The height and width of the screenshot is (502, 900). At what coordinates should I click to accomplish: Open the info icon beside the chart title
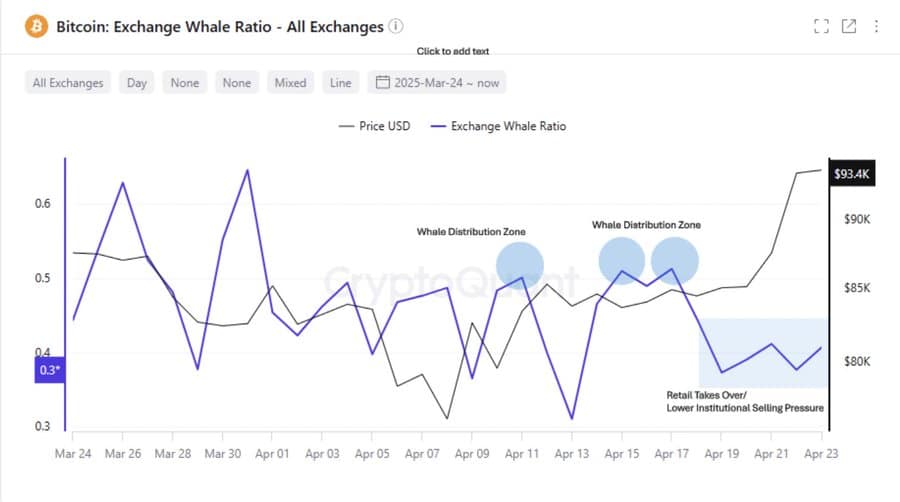pos(396,26)
